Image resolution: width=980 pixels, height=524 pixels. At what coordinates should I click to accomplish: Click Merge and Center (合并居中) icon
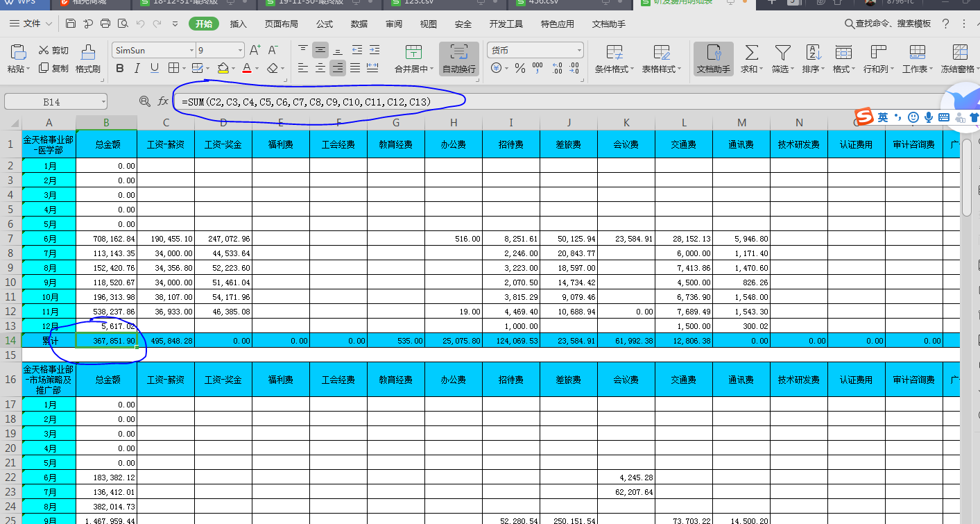(x=413, y=52)
